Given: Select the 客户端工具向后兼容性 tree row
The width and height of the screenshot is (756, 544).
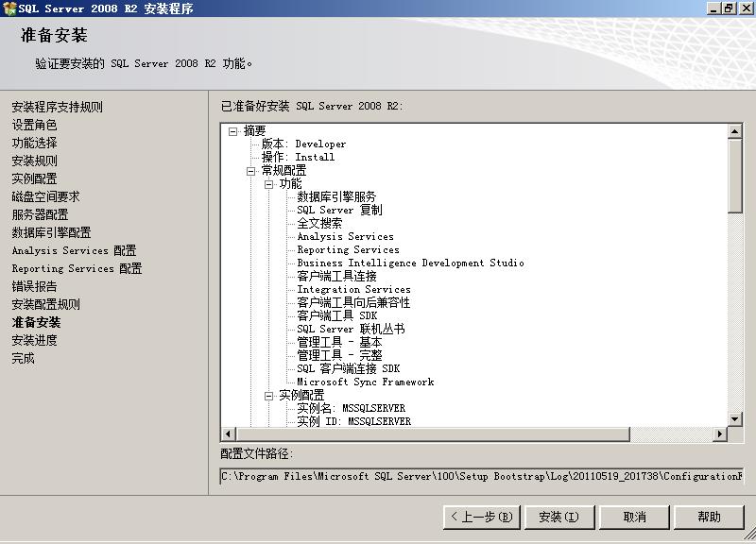Looking at the screenshot, I should click(x=353, y=302).
